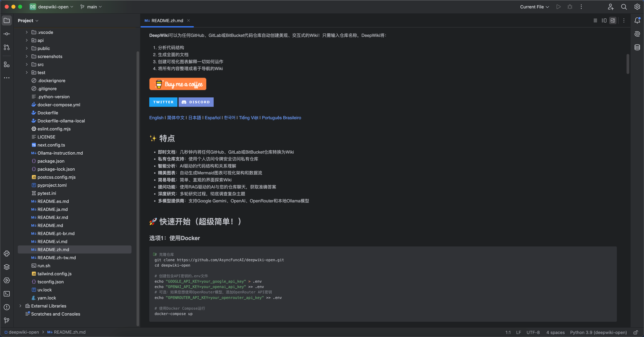Show more tool windows ellipsis

[x=7, y=78]
